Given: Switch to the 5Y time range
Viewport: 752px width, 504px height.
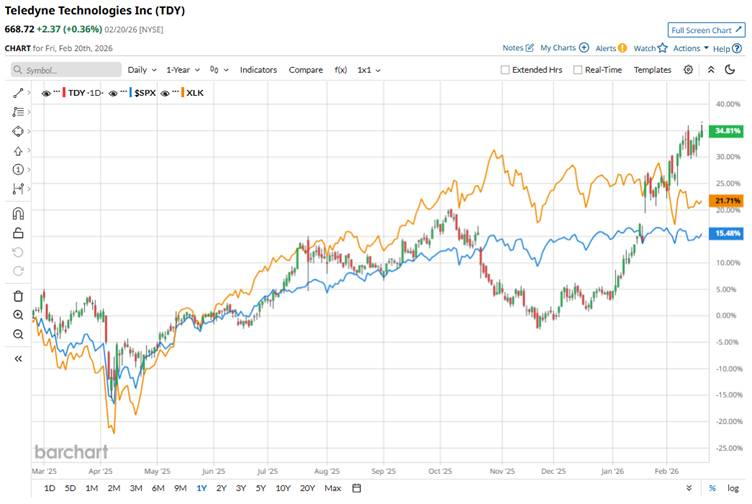Looking at the screenshot, I should pyautogui.click(x=260, y=488).
